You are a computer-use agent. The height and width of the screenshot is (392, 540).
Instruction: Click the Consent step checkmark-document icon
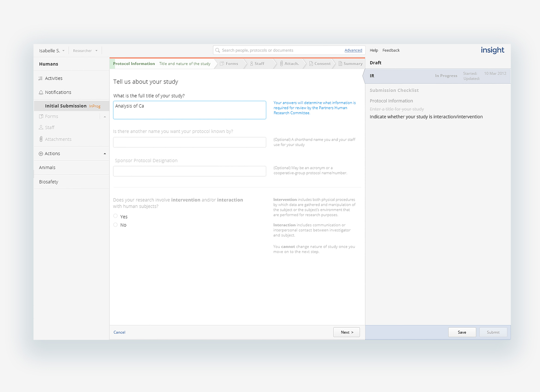tap(311, 64)
